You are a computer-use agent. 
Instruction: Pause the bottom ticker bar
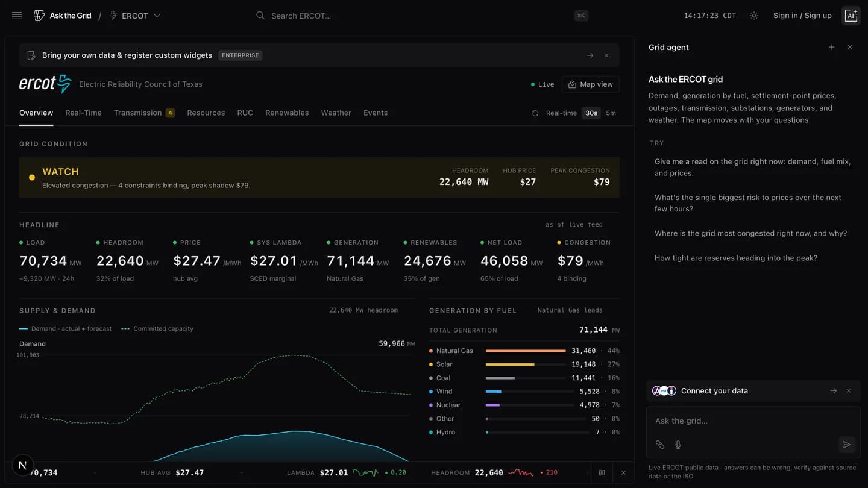(x=602, y=473)
